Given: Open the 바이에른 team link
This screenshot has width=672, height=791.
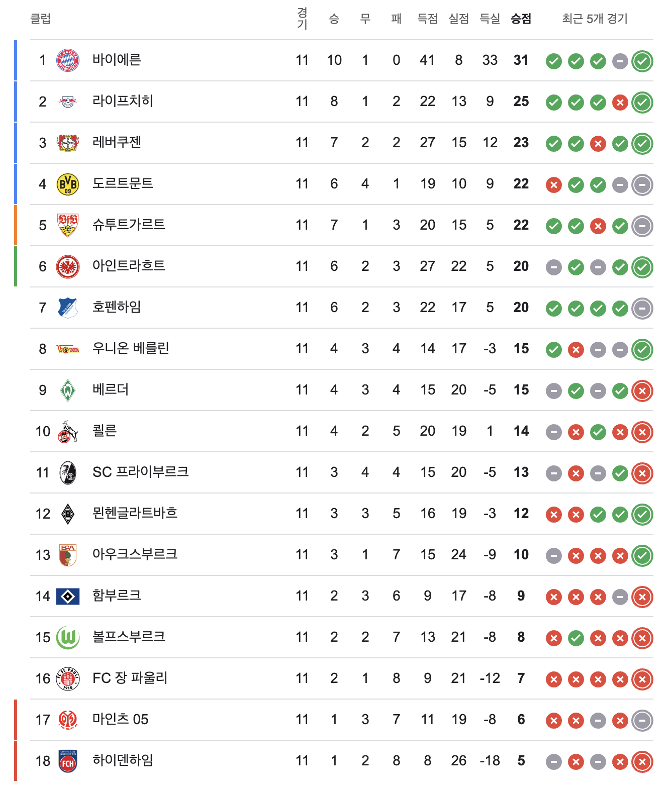Looking at the screenshot, I should click(117, 60).
